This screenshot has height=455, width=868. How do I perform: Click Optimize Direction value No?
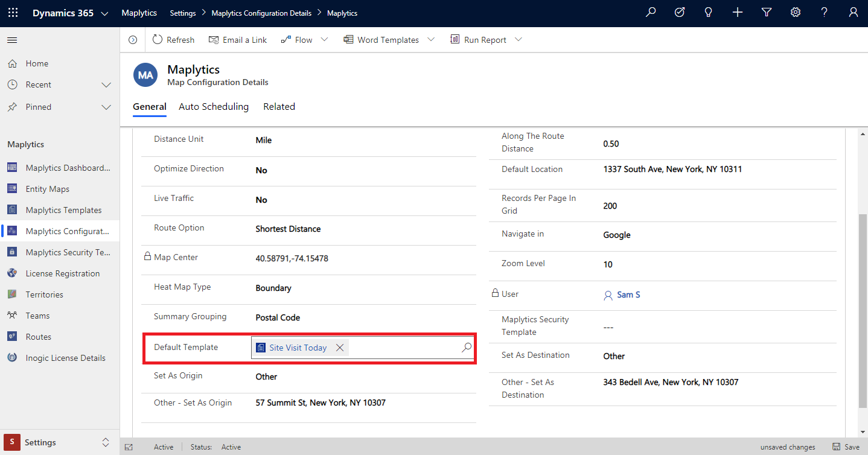[261, 170]
